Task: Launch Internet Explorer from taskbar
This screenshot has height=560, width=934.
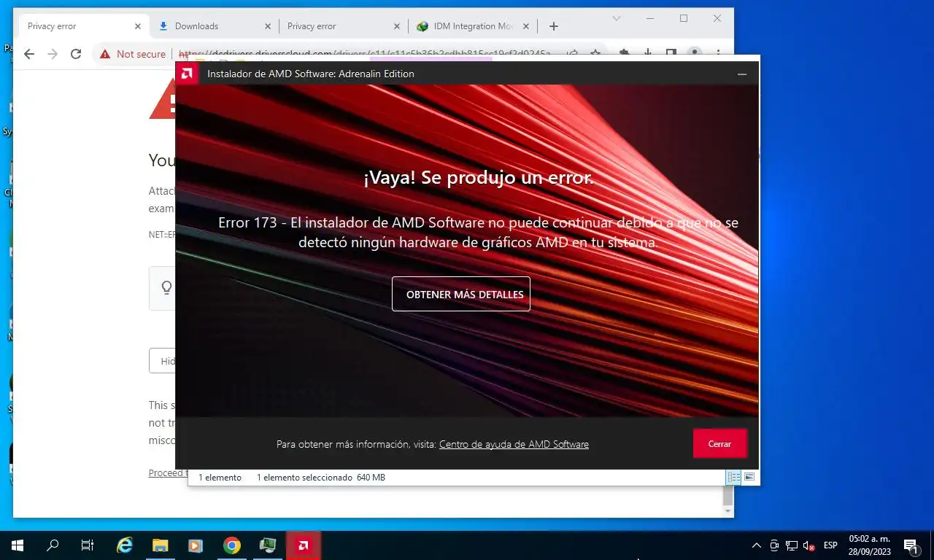Action: [x=125, y=545]
